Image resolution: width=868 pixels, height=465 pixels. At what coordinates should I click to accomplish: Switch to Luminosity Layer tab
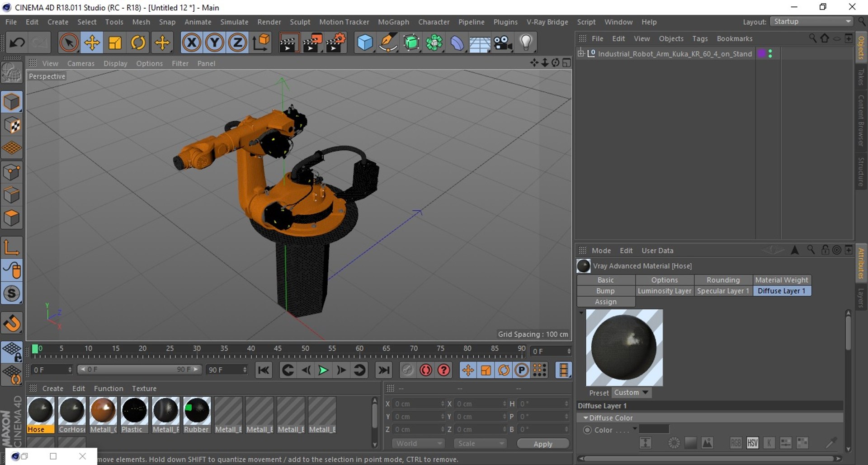[665, 291]
